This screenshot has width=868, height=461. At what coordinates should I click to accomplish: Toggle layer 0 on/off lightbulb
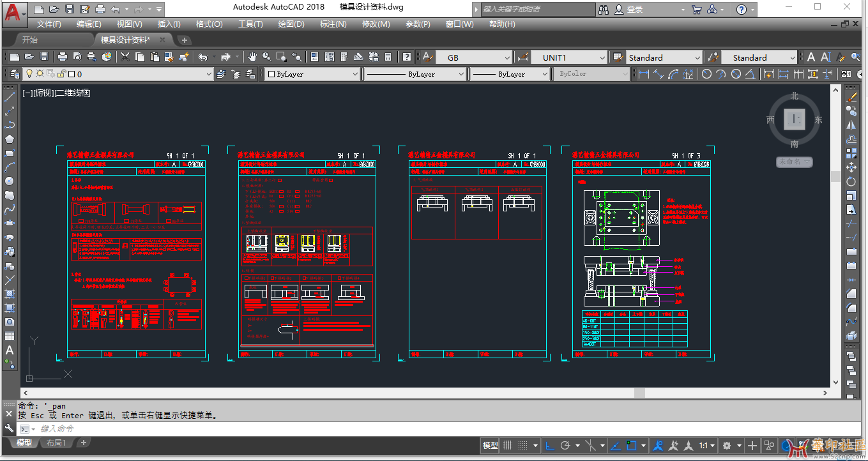coord(30,74)
